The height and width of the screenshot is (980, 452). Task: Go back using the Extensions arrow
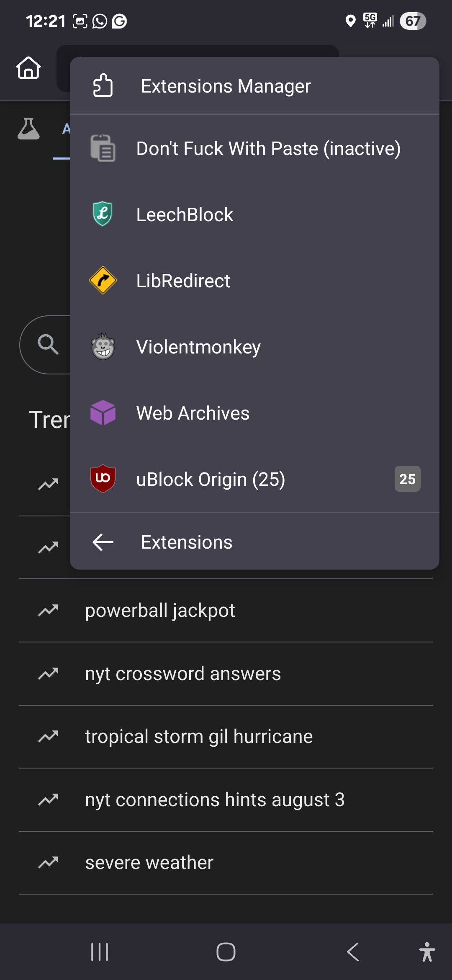coord(103,542)
